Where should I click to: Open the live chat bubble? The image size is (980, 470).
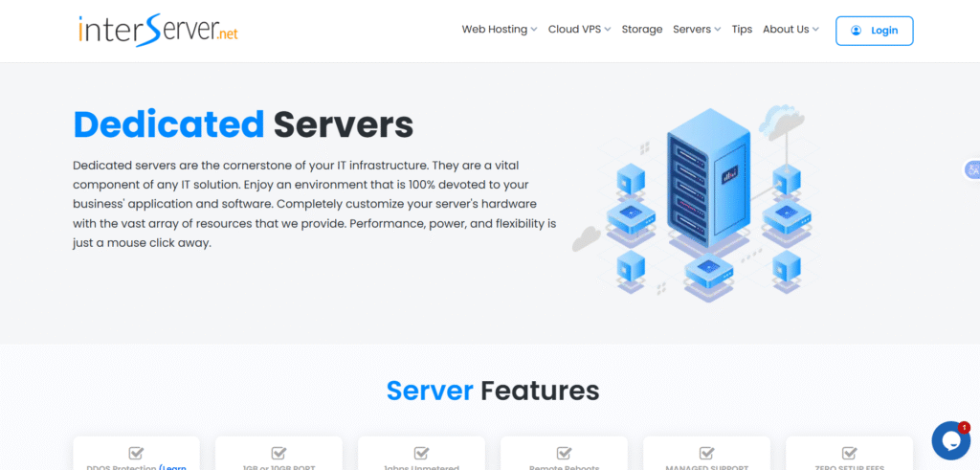(950, 440)
